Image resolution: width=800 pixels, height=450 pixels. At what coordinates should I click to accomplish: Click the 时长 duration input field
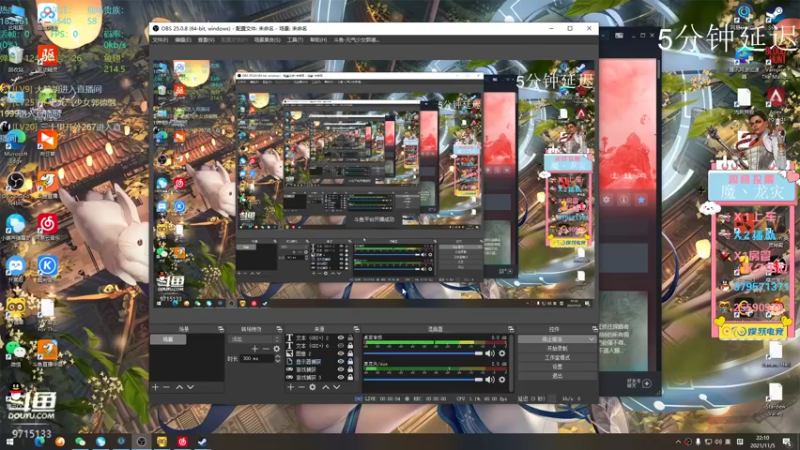click(258, 359)
